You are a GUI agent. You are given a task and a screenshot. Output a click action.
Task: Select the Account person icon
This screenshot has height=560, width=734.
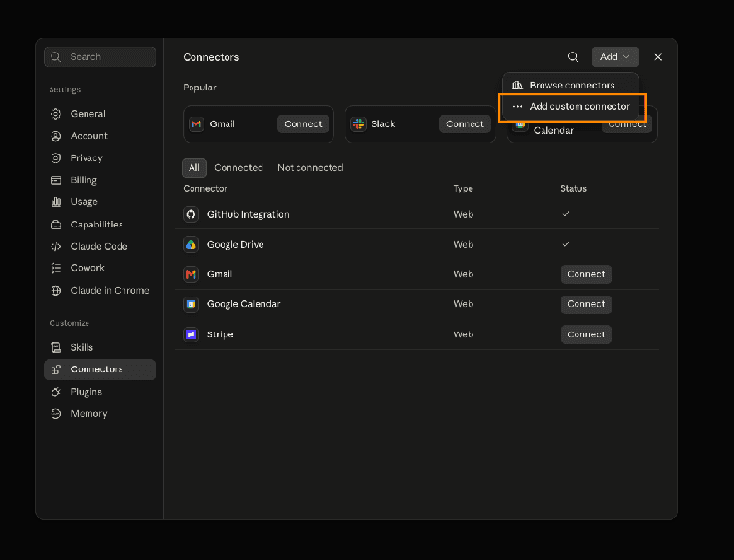tap(56, 136)
